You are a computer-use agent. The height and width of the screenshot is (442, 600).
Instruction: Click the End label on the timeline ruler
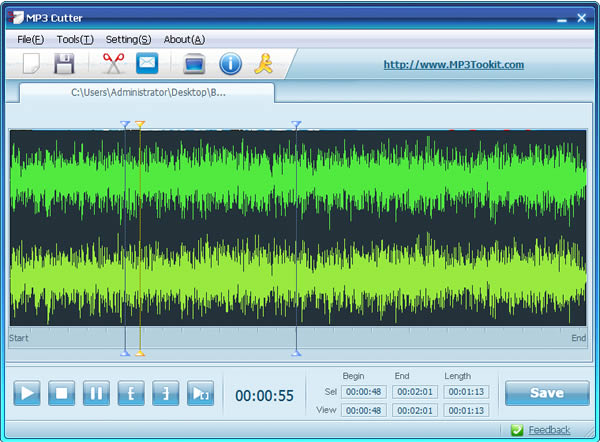(x=579, y=338)
